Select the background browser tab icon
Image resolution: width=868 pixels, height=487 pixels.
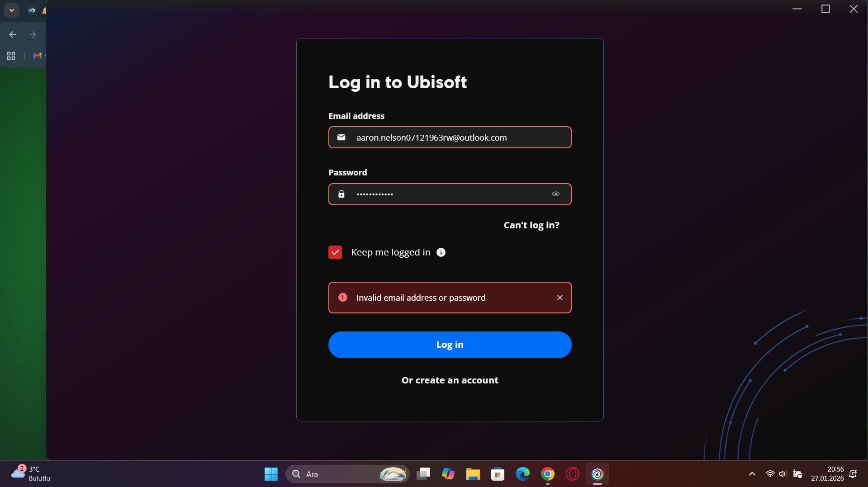(x=32, y=10)
